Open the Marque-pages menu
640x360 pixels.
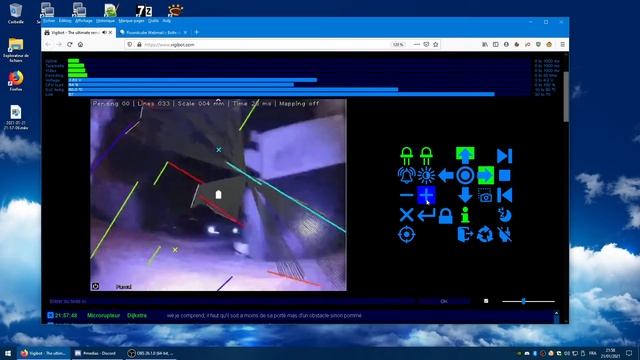pos(131,20)
